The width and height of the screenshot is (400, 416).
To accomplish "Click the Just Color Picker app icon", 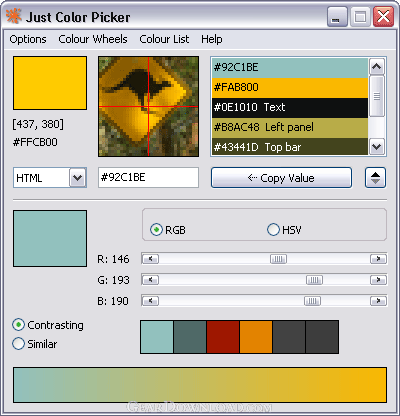I will tap(14, 16).
